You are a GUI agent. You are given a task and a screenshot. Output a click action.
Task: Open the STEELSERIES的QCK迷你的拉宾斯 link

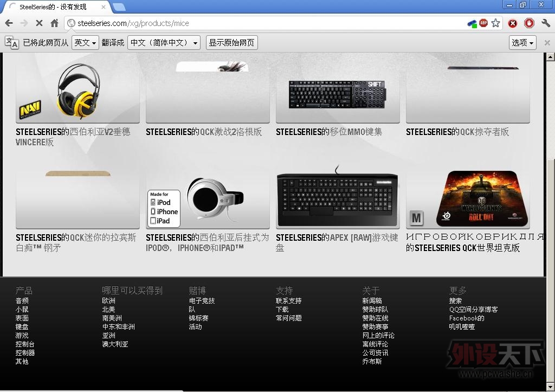point(76,242)
